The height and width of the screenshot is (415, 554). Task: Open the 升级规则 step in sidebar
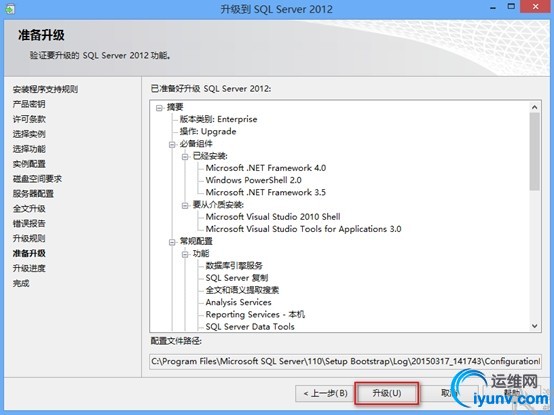tap(29, 238)
